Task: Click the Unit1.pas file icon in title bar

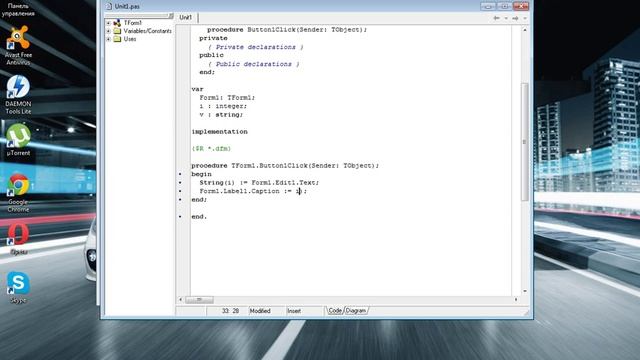Action: [x=109, y=6]
